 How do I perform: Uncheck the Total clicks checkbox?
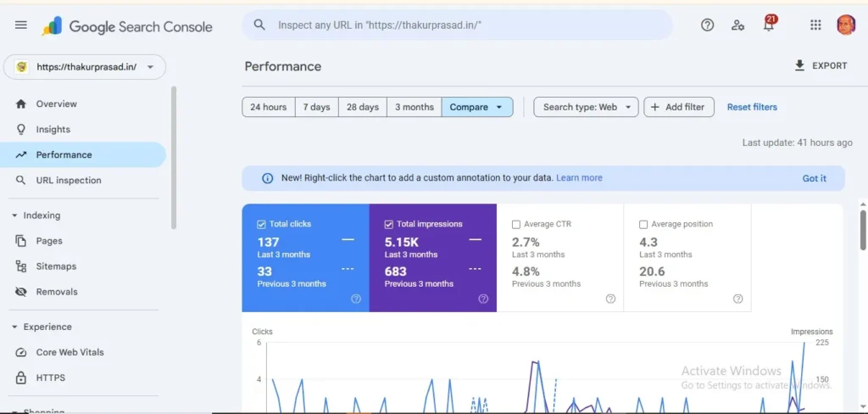[261, 225]
